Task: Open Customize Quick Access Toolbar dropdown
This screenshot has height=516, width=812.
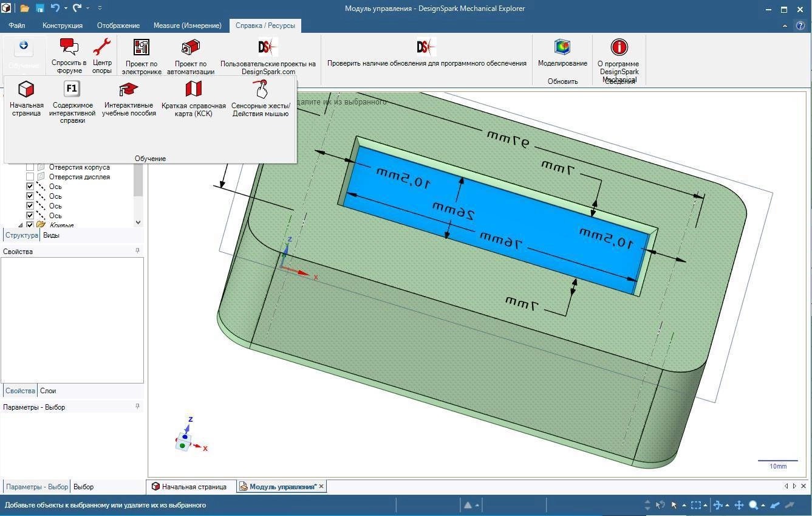Action: click(100, 9)
